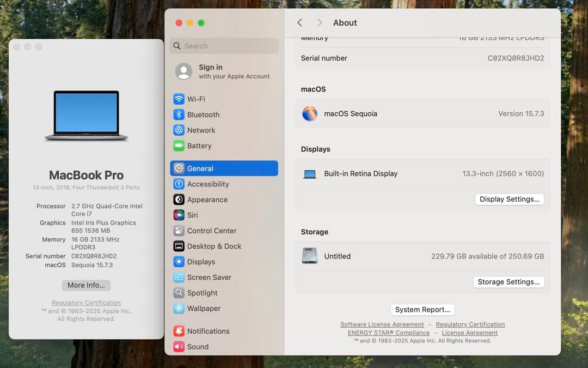Open Control Center settings icon
Viewport: 588px width, 368px height.
(180, 231)
